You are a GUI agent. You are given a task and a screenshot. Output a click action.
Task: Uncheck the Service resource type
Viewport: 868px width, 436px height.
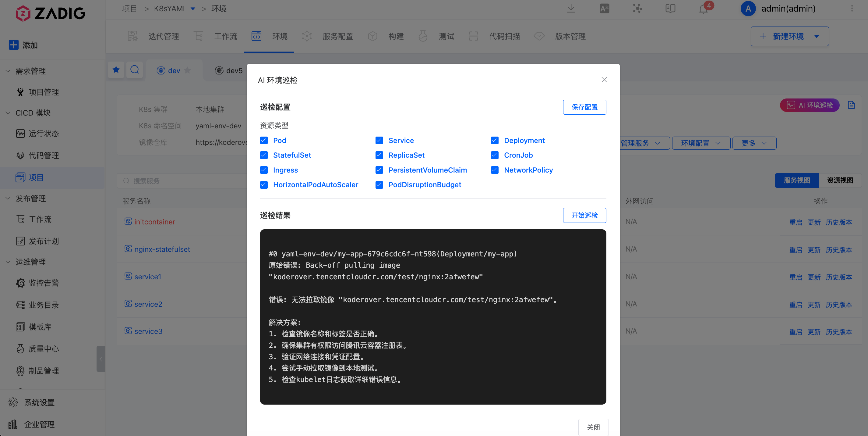pyautogui.click(x=379, y=140)
